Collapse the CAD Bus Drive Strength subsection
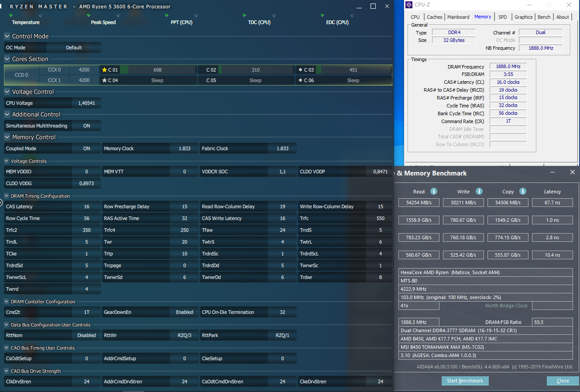Image resolution: width=580 pixels, height=392 pixels. tap(7, 371)
